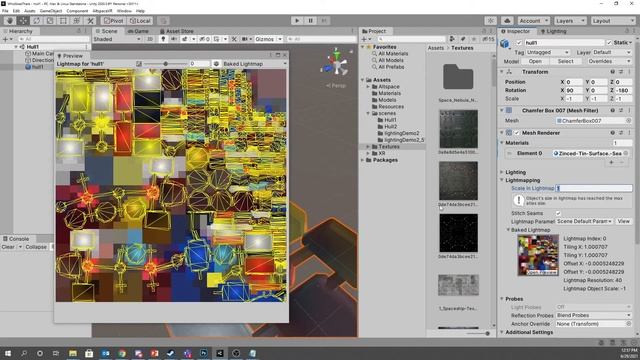Toggle scene audio speaker icon

coord(174,39)
